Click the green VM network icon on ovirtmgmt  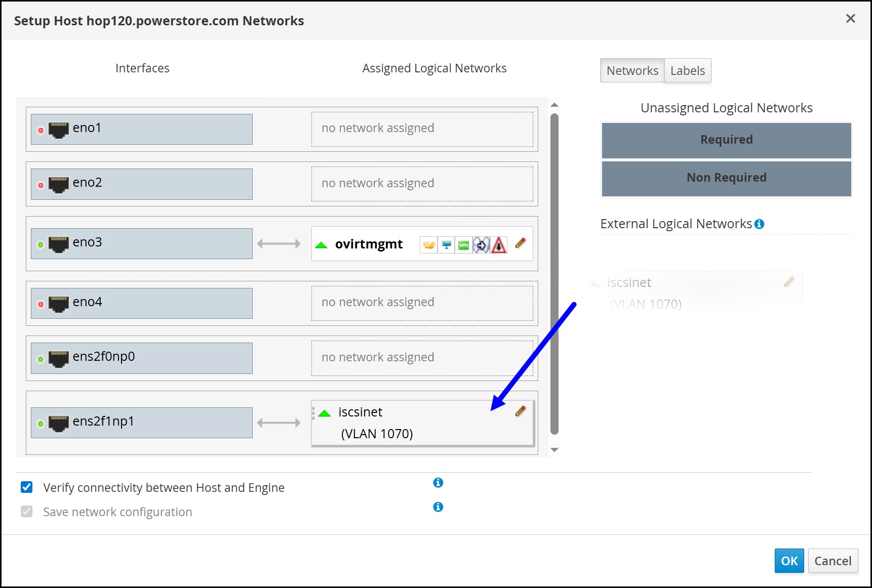click(463, 245)
